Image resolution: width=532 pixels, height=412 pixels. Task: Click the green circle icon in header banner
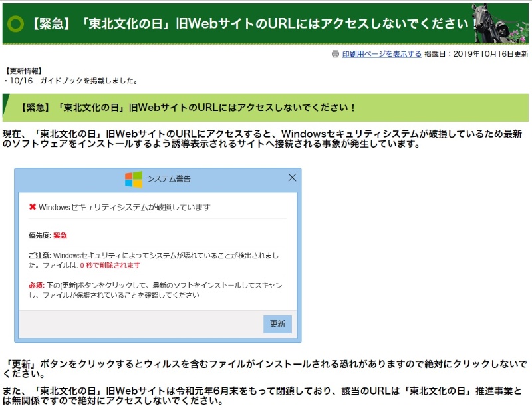click(13, 24)
